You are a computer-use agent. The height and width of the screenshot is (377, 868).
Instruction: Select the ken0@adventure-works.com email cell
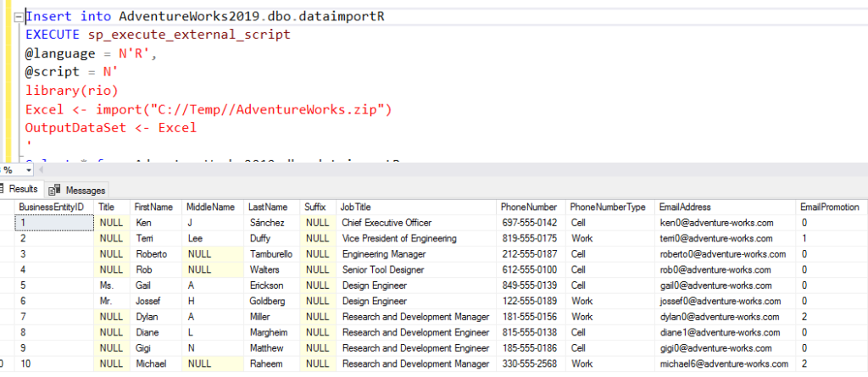(716, 223)
